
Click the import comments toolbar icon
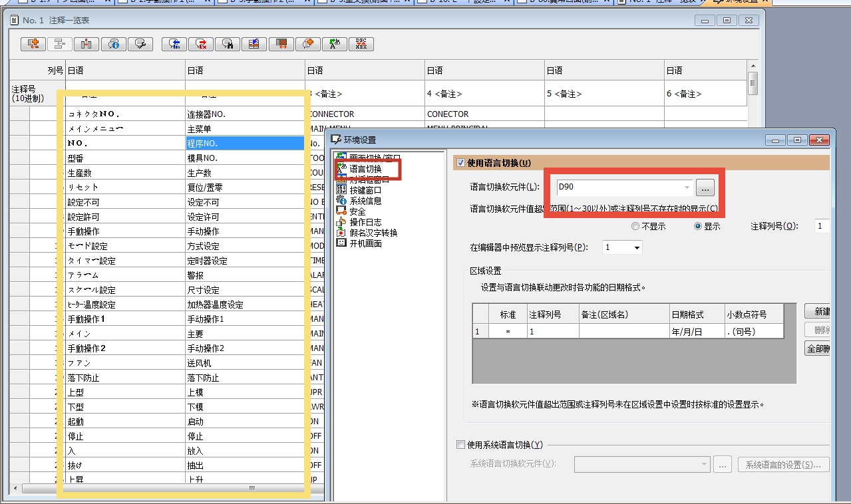(174, 44)
